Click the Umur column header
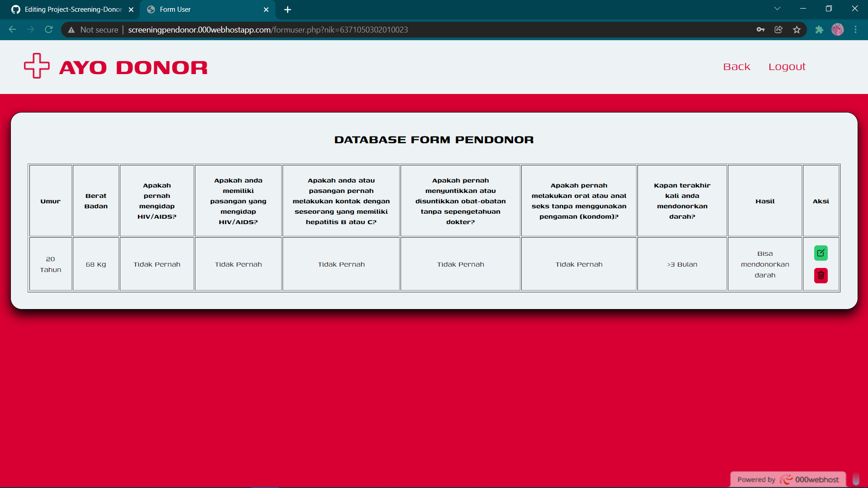 (51, 201)
